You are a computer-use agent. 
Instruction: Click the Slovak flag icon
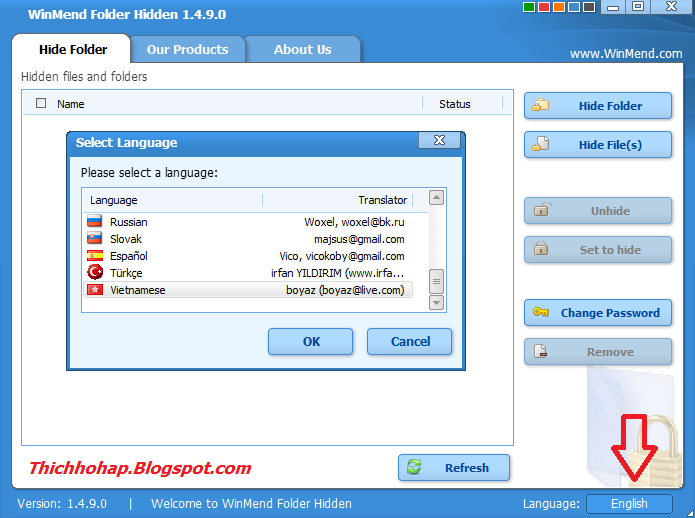(95, 238)
